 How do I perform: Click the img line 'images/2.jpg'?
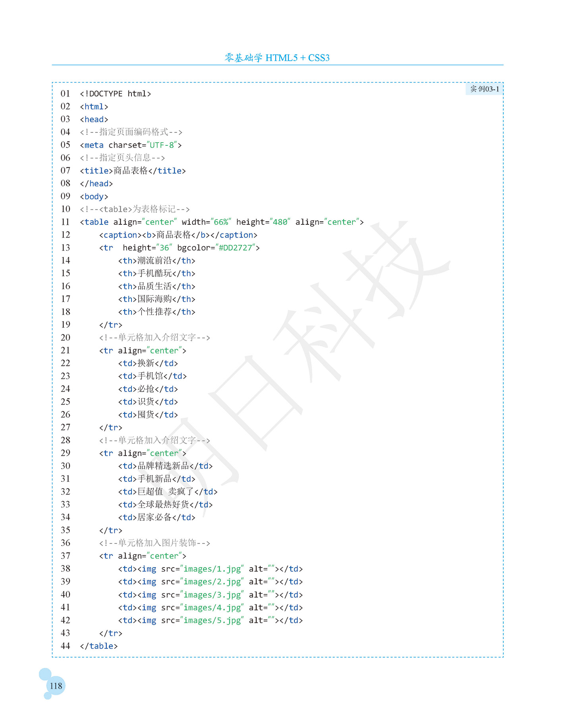tap(210, 582)
